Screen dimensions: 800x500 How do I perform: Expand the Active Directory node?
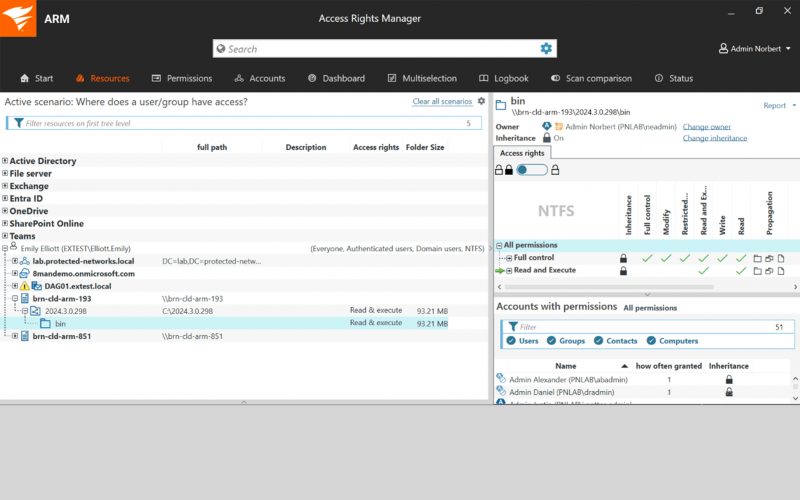[5, 161]
